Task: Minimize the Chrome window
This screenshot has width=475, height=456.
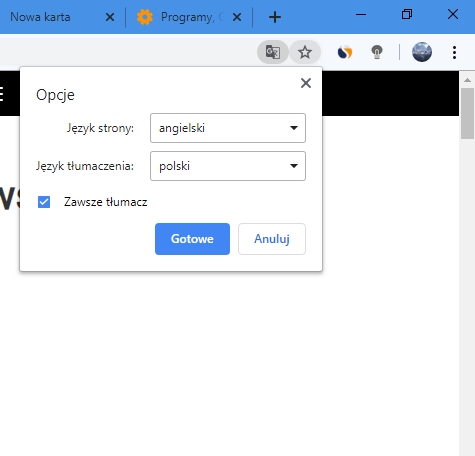Action: coord(361,15)
